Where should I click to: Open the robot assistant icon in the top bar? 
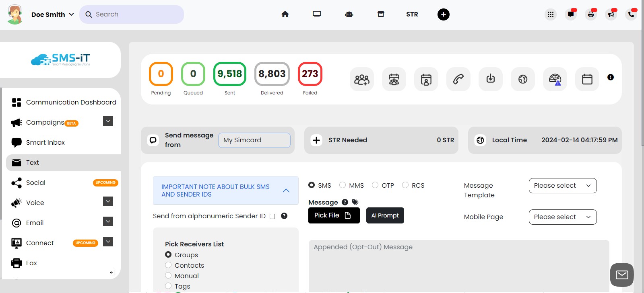click(349, 14)
